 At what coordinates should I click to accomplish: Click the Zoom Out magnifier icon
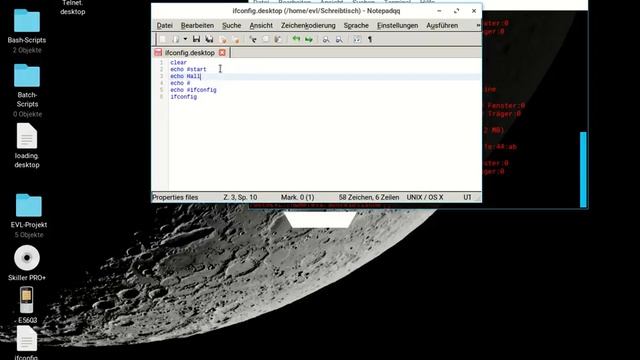click(x=339, y=39)
